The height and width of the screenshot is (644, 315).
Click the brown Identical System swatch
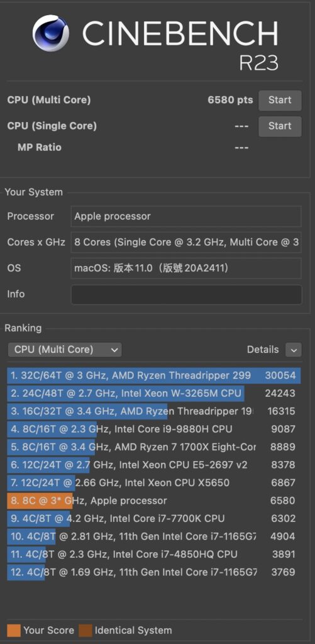(86, 630)
